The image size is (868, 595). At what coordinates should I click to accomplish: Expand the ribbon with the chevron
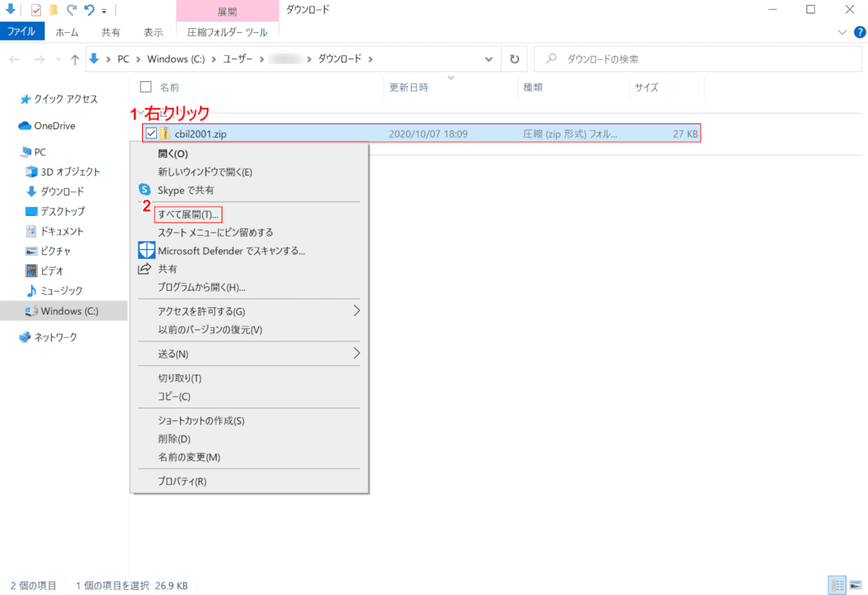click(842, 32)
